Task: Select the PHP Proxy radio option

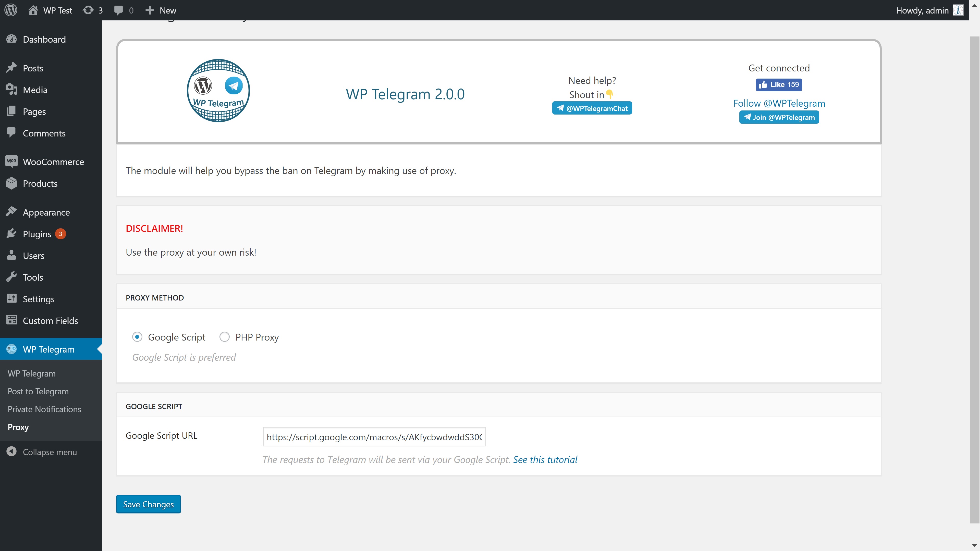Action: point(225,337)
